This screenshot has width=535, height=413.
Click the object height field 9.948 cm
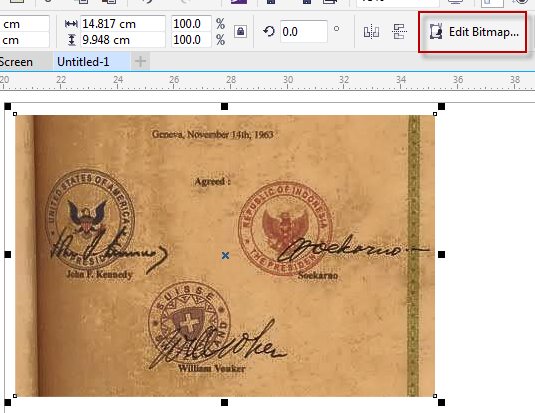123,40
